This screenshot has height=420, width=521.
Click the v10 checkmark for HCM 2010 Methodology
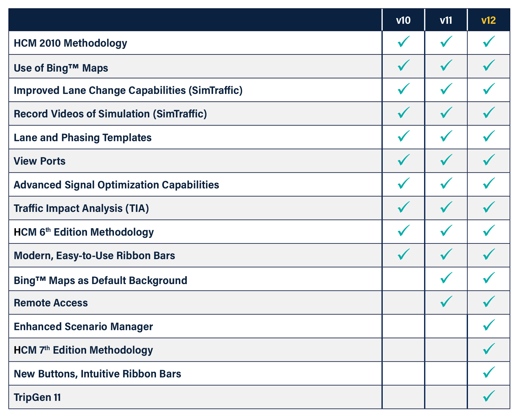coord(403,42)
